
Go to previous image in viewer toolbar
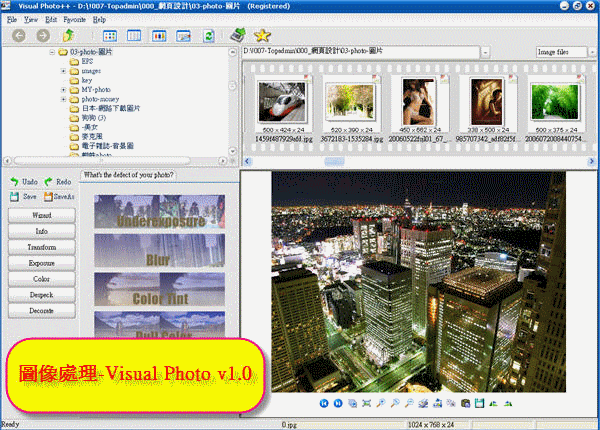(324, 403)
